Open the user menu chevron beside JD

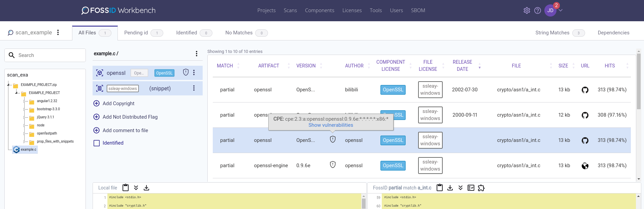(561, 10)
